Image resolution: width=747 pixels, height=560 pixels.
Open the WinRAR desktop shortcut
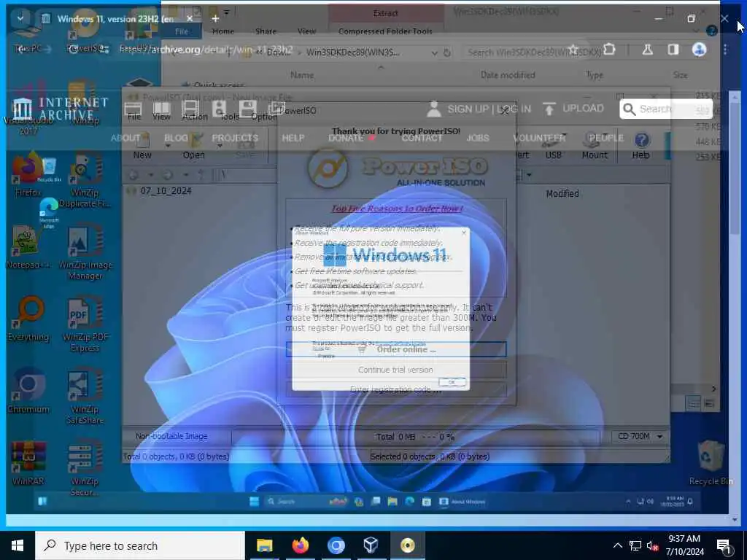pyautogui.click(x=28, y=463)
